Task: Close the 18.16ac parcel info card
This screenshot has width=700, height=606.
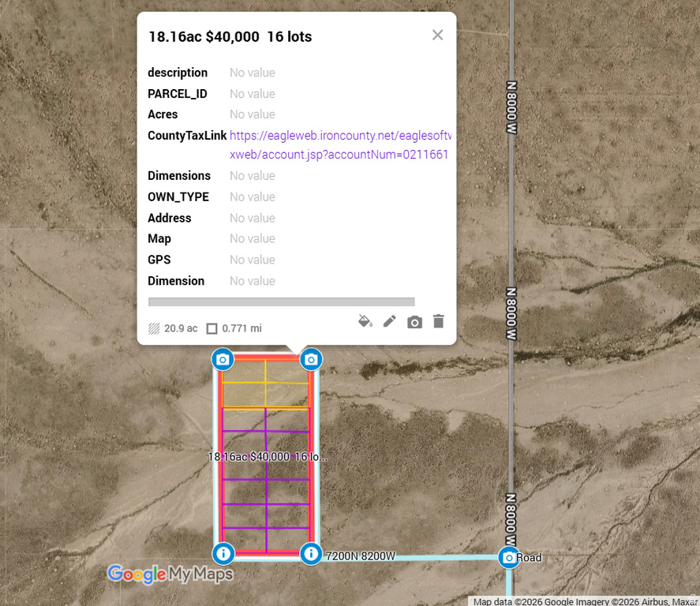Action: [437, 35]
